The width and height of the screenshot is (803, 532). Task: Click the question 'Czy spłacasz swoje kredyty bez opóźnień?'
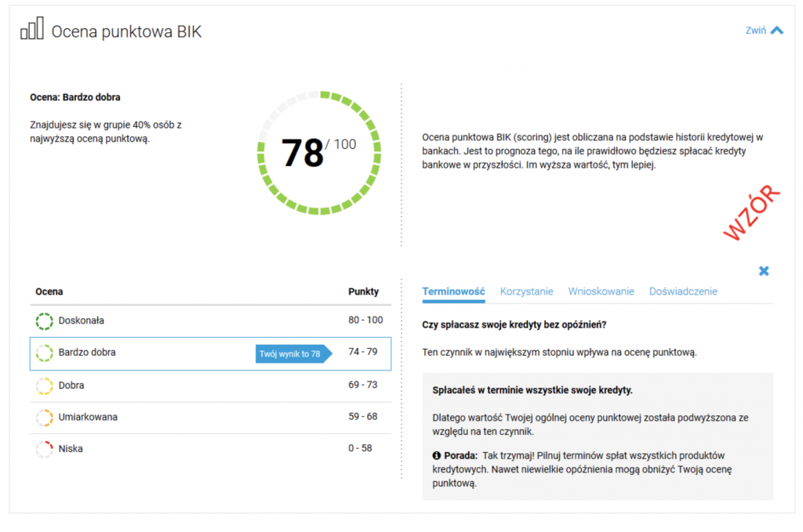point(514,325)
